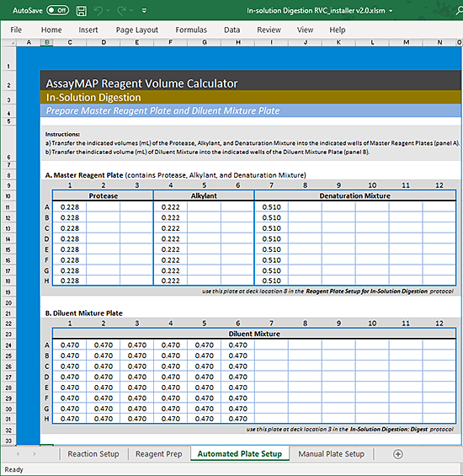
Task: Select empty Denaturation cell row A column 12
Action: tap(439, 207)
